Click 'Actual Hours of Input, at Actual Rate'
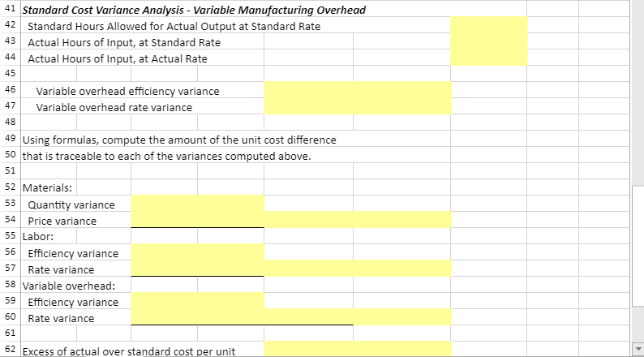Screen dimensions: 644x357 point(118,58)
